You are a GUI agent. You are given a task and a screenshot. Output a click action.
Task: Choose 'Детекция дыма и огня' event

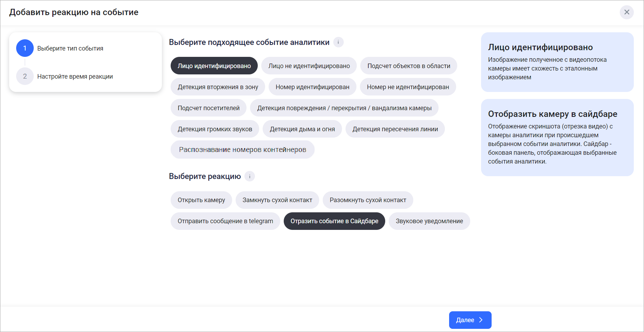302,129
